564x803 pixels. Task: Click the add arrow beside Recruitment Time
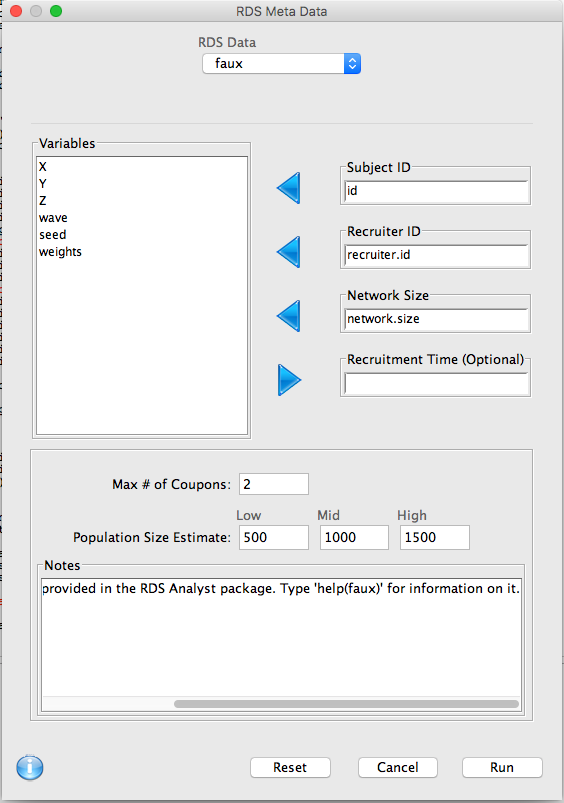[x=289, y=380]
